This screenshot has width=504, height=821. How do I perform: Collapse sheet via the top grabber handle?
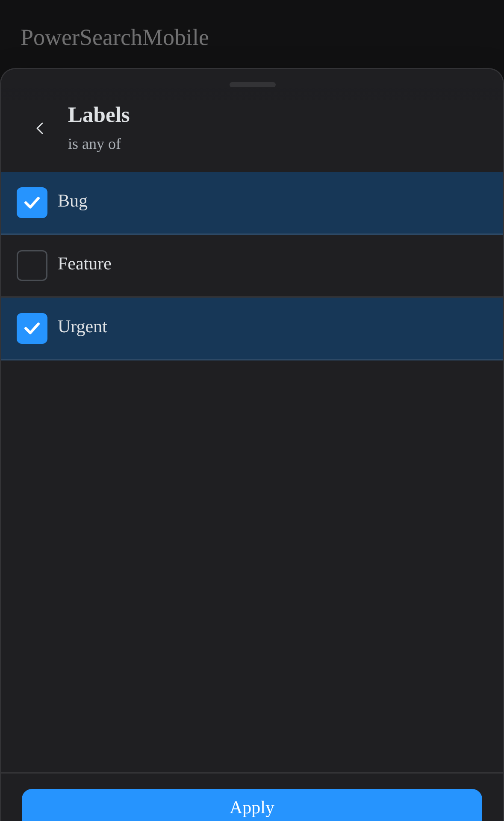pyautogui.click(x=253, y=85)
